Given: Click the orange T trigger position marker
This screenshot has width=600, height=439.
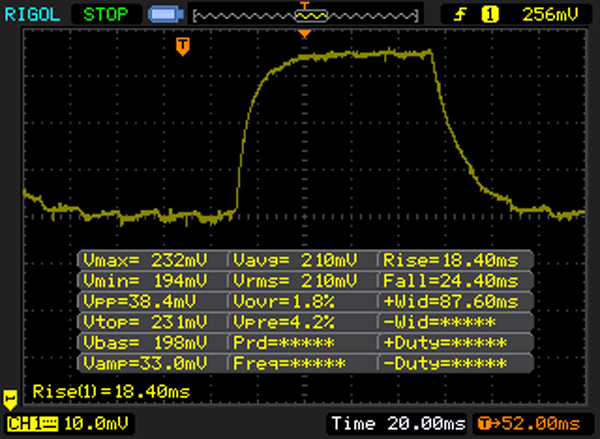Looking at the screenshot, I should pyautogui.click(x=183, y=46).
